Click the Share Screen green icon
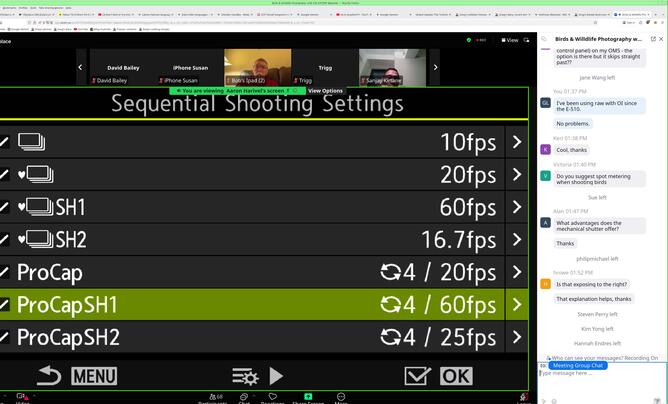668x404 pixels. coord(308,397)
